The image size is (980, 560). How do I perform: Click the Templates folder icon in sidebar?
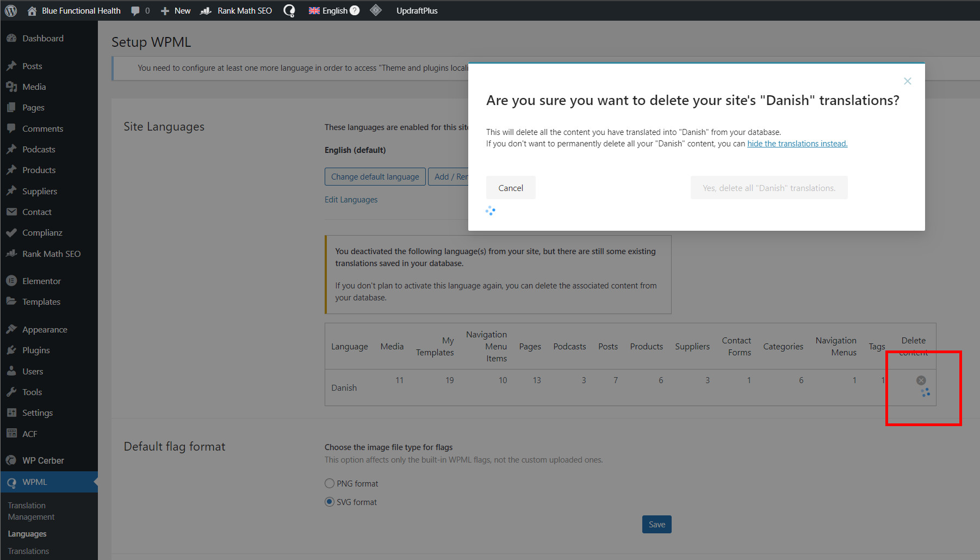click(x=11, y=301)
